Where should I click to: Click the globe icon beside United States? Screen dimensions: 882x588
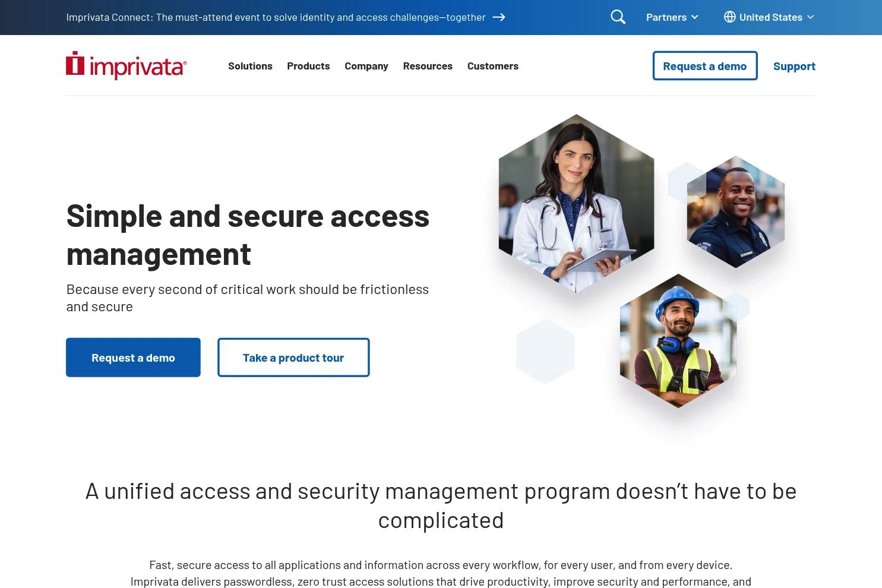point(729,17)
